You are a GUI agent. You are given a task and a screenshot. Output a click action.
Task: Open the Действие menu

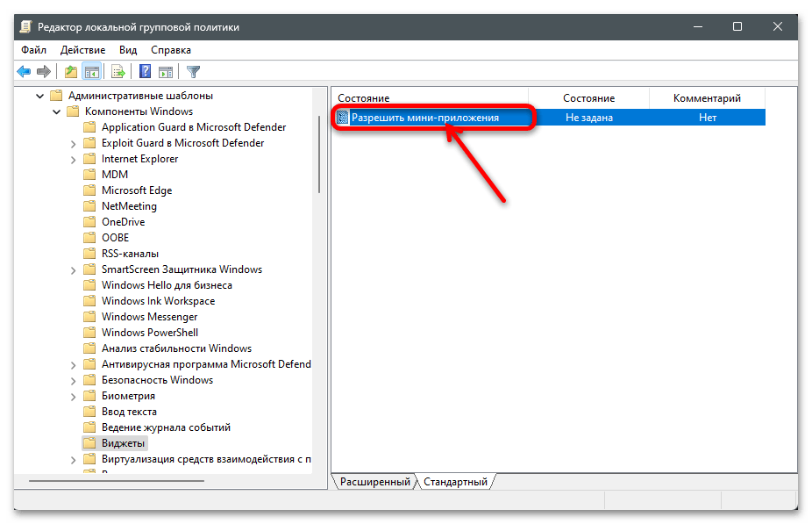[x=82, y=50]
